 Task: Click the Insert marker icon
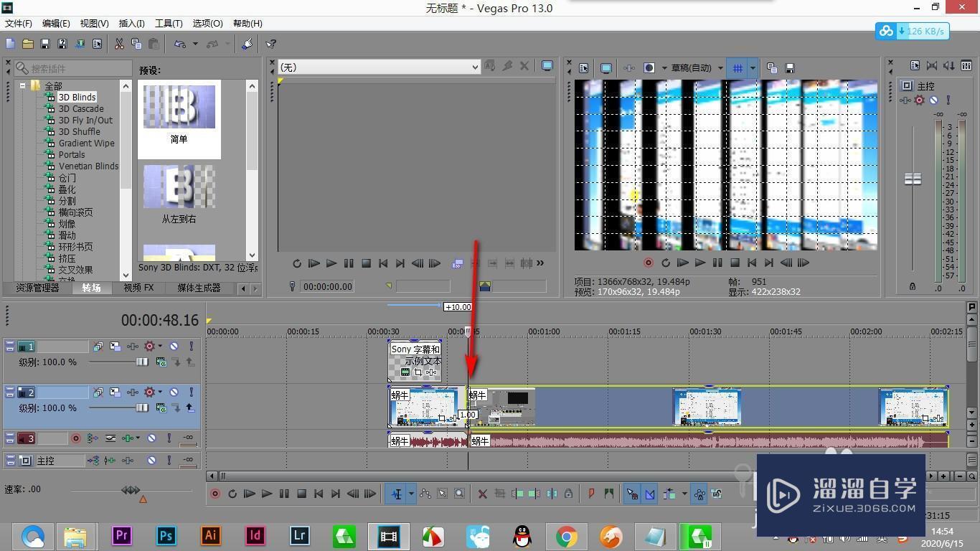592,494
